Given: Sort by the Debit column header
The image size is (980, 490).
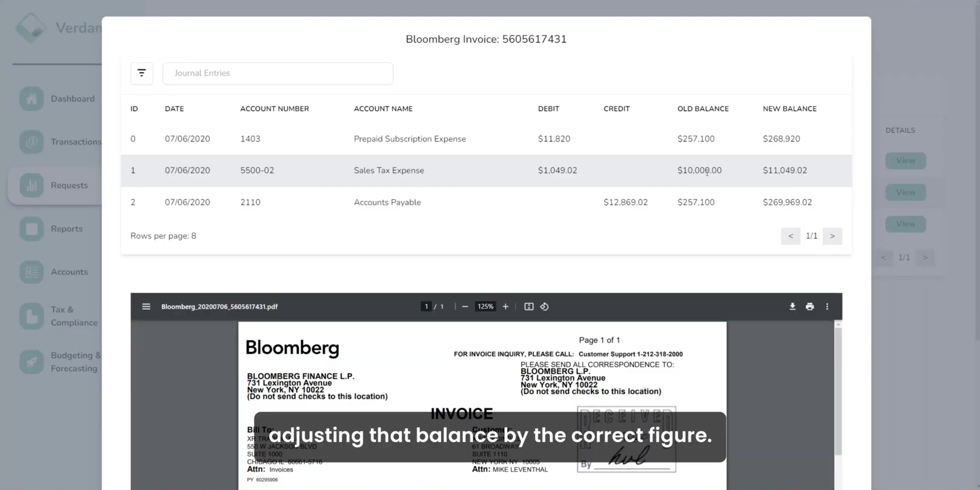Looking at the screenshot, I should tap(548, 109).
